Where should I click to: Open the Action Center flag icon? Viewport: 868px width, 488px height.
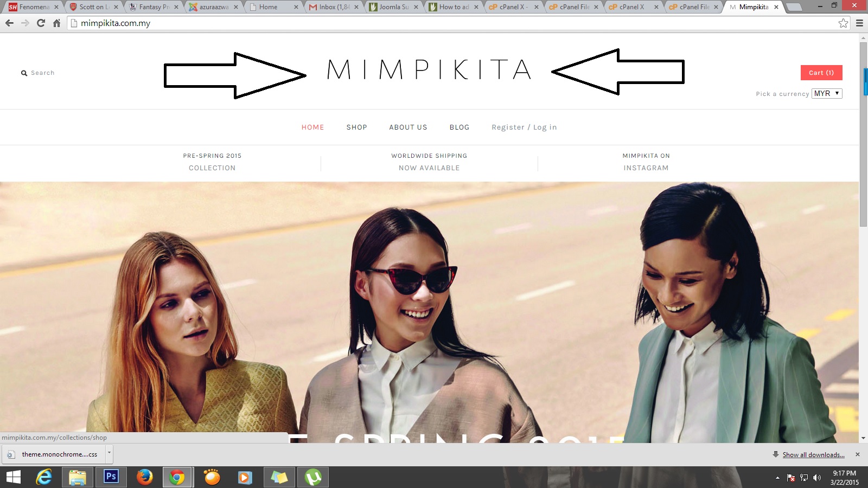tap(791, 478)
